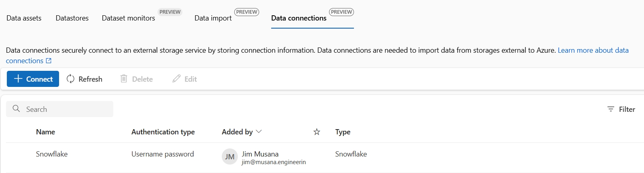This screenshot has height=173, width=644.
Task: Open the Datastores tab
Action: [72, 18]
